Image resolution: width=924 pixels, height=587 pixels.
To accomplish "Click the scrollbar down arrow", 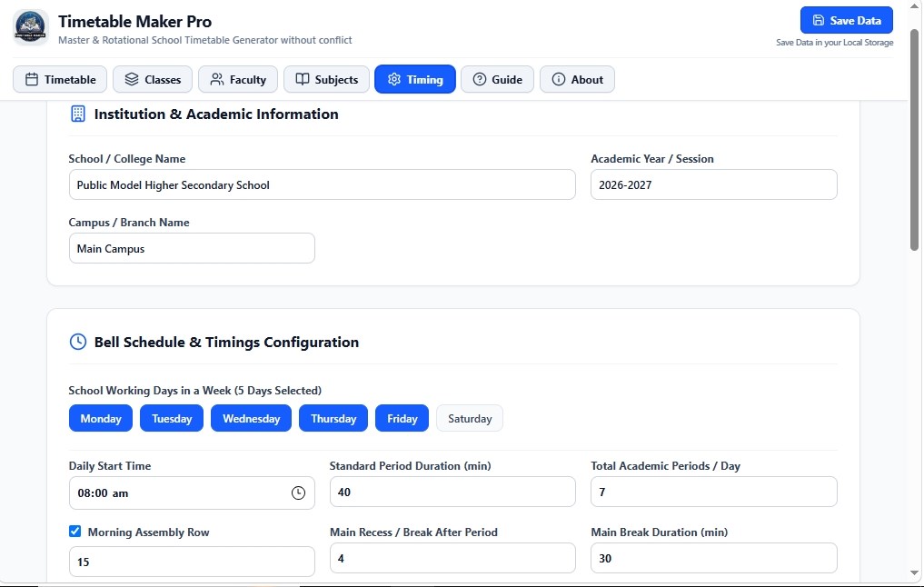I will [915, 572].
